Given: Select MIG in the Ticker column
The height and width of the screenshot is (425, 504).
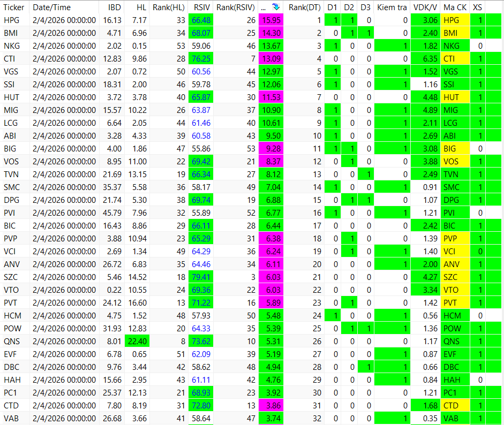Looking at the screenshot, I should [x=11, y=110].
